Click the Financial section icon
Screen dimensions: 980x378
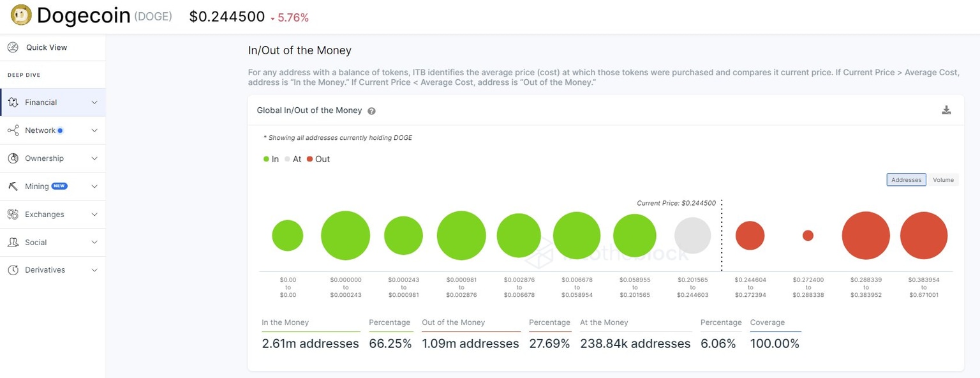click(x=13, y=102)
